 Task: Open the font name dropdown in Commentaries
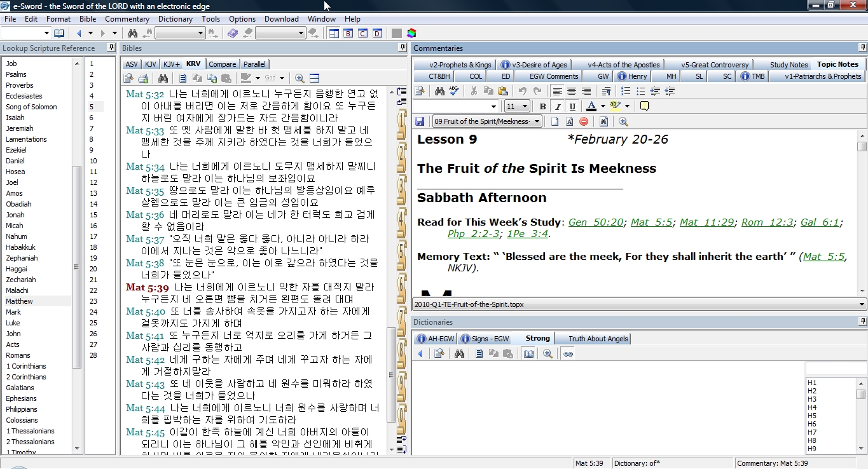(493, 106)
